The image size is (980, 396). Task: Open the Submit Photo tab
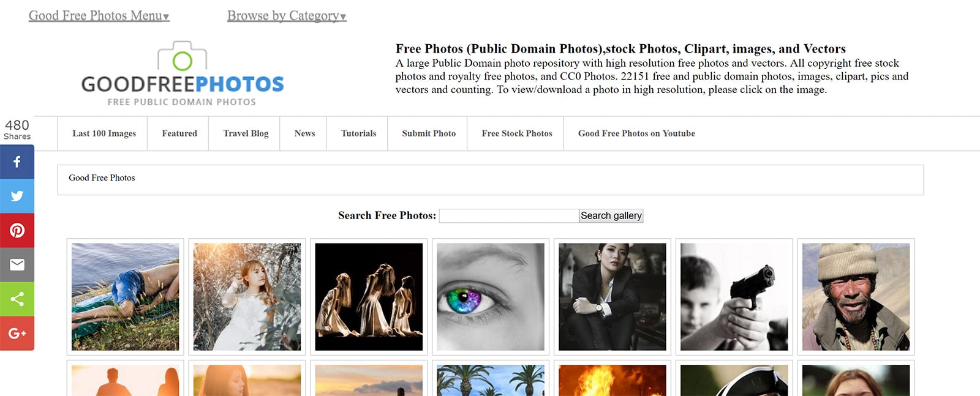429,133
